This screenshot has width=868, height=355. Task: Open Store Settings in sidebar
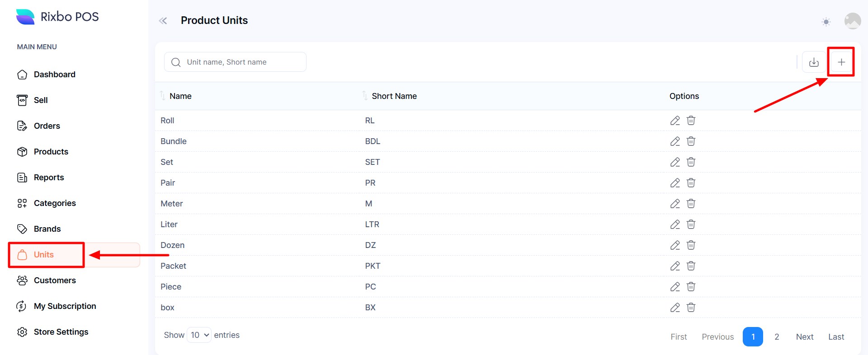tap(61, 332)
